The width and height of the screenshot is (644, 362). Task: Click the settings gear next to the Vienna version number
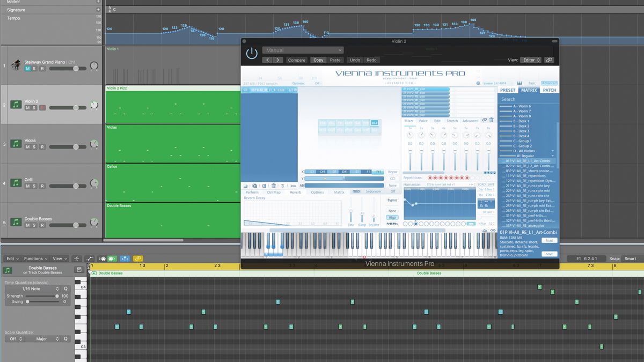(478, 84)
